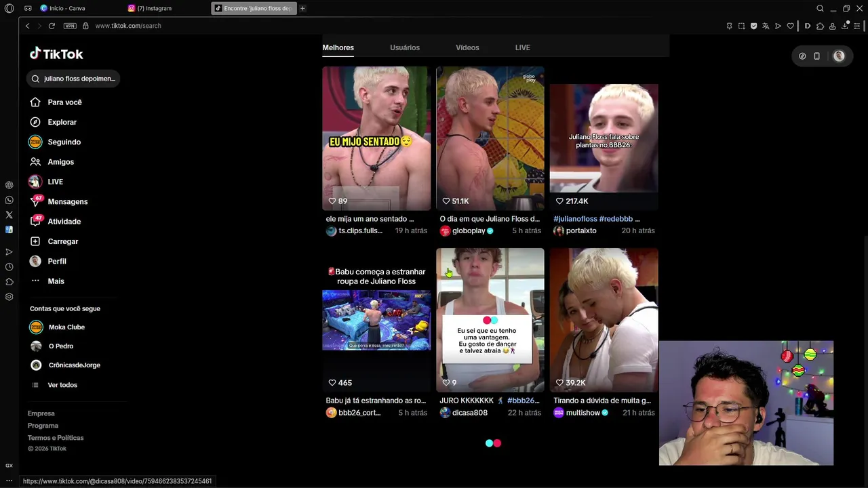Viewport: 868px width, 488px height.
Task: Open O Pedro followed account
Action: coord(60,346)
